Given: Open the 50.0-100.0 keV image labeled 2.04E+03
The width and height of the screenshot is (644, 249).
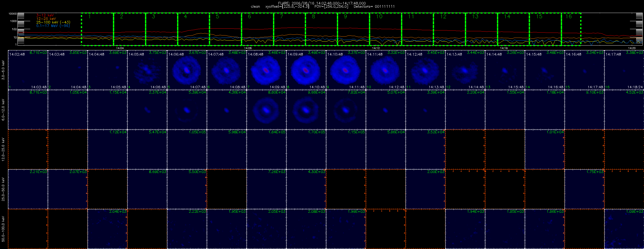Looking at the screenshot, I should tap(107, 229).
